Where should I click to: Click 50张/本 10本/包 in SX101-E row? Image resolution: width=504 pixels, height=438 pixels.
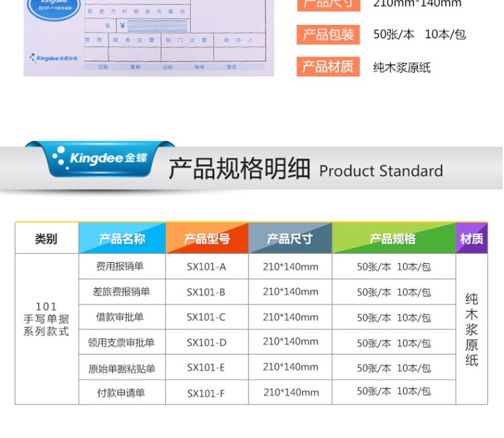(394, 368)
